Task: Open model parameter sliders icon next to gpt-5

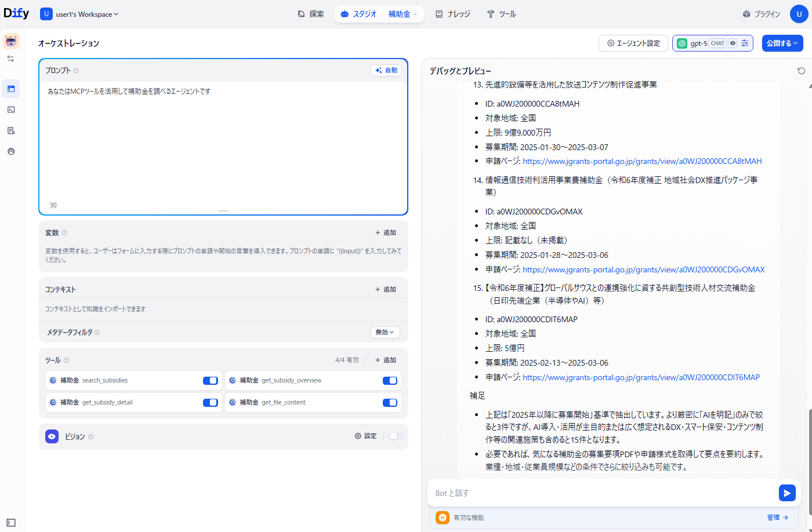Action: tap(745, 43)
